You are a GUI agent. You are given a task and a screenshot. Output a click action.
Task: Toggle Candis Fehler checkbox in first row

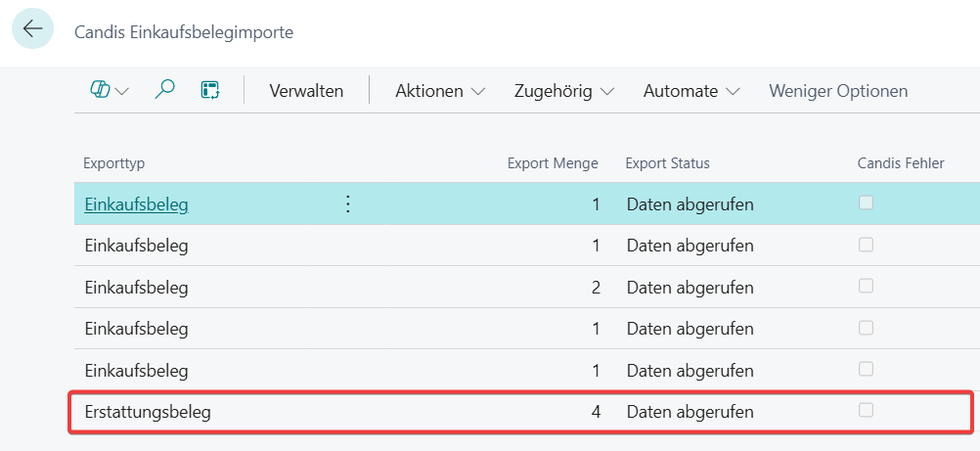pos(866,203)
